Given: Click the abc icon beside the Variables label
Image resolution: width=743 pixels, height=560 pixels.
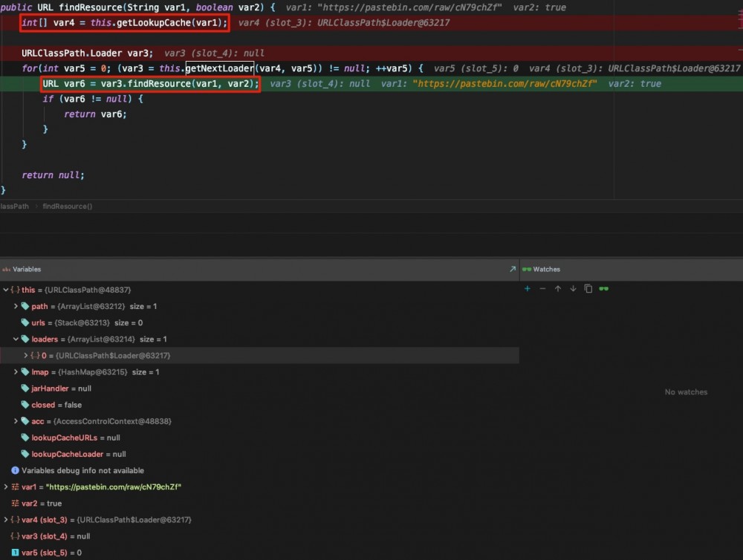Looking at the screenshot, I should click(x=7, y=269).
